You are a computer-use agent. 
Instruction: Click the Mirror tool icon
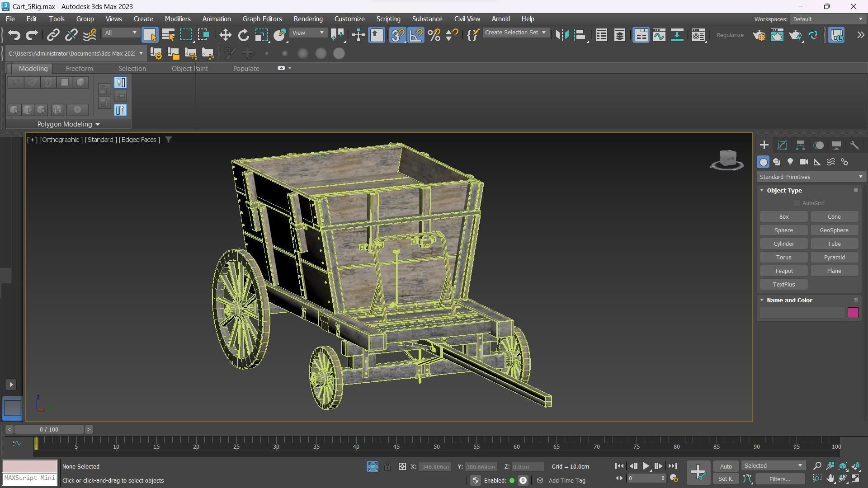[x=562, y=35]
